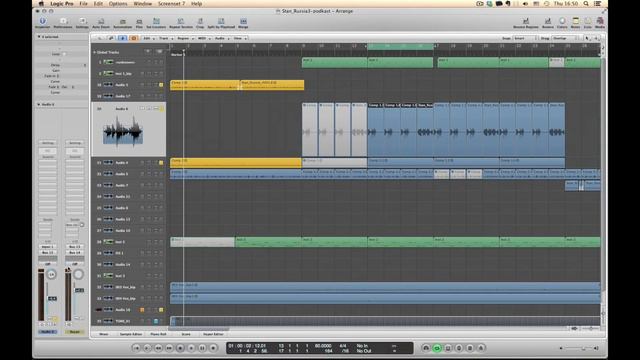The width and height of the screenshot is (640, 360).
Task: Open the Region local menu dropdown
Action: (x=184, y=38)
